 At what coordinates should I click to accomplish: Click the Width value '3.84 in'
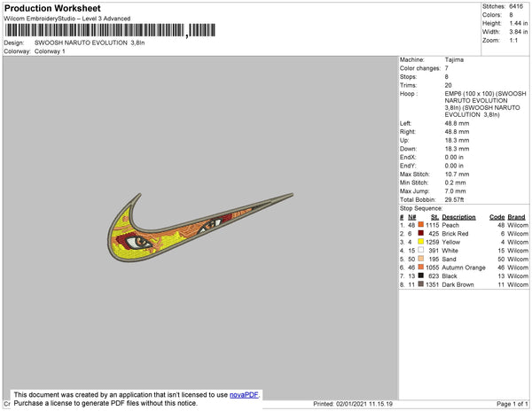coord(519,32)
